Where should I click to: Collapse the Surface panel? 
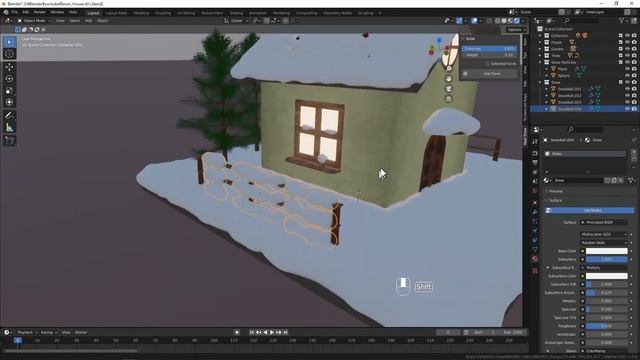[555, 200]
